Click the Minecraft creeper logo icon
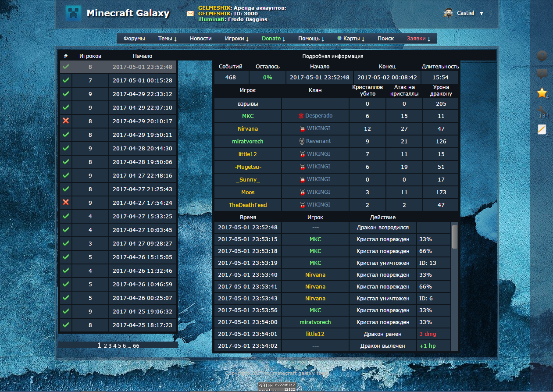 pyautogui.click(x=73, y=13)
